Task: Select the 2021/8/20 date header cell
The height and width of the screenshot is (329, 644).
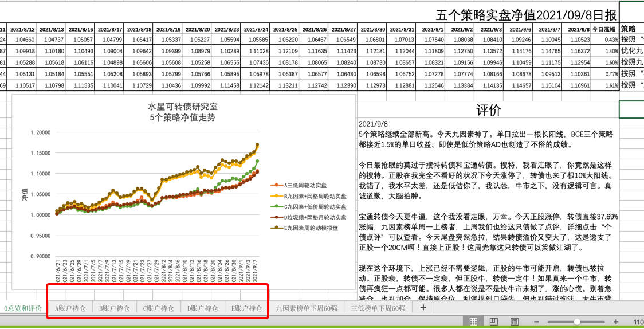Action: (x=198, y=30)
